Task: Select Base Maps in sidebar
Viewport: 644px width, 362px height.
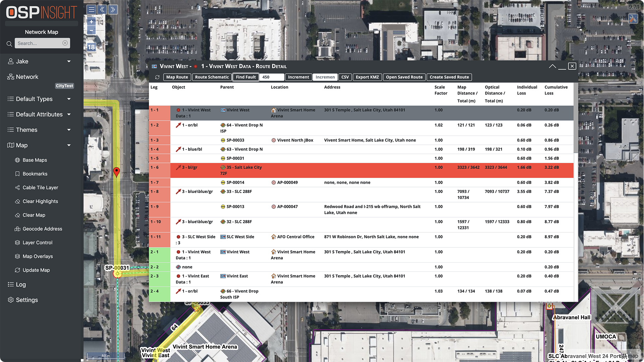Action: pos(35,160)
